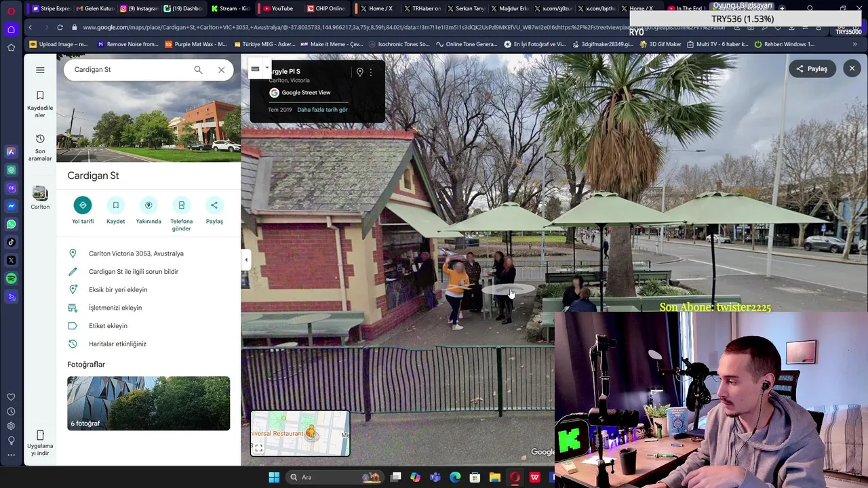Screen dimensions: 868x488
Task: Open X (Twitter) in Opera sidebar
Action: point(11,260)
